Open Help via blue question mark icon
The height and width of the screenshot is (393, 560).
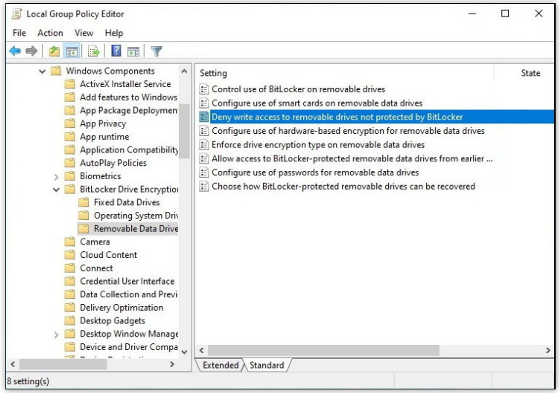click(x=116, y=51)
